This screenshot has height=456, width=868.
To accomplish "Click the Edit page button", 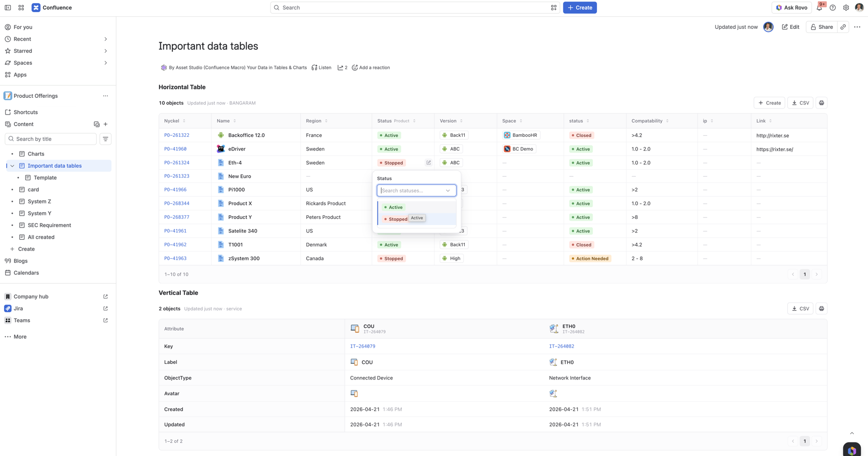I will pyautogui.click(x=790, y=27).
